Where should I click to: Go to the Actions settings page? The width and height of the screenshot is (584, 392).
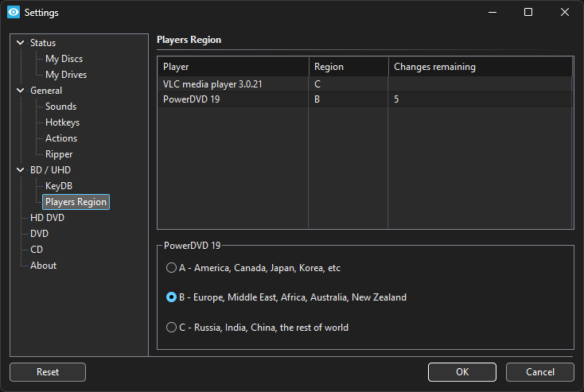click(x=61, y=138)
